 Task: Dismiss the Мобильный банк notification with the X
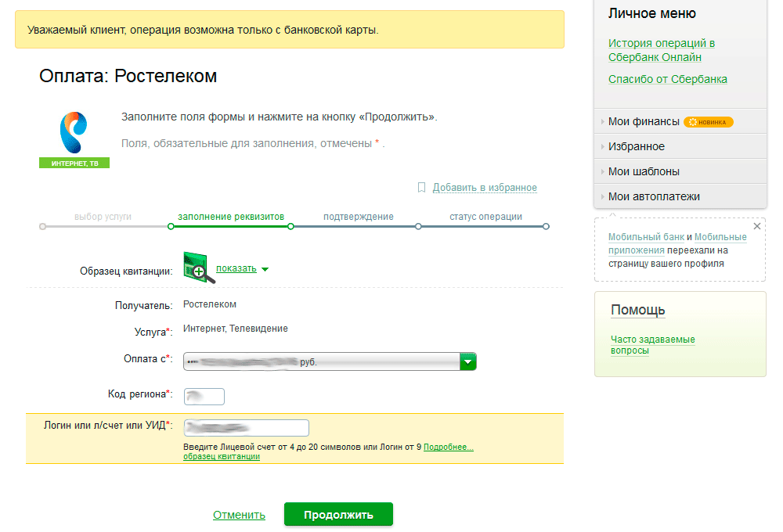click(756, 225)
